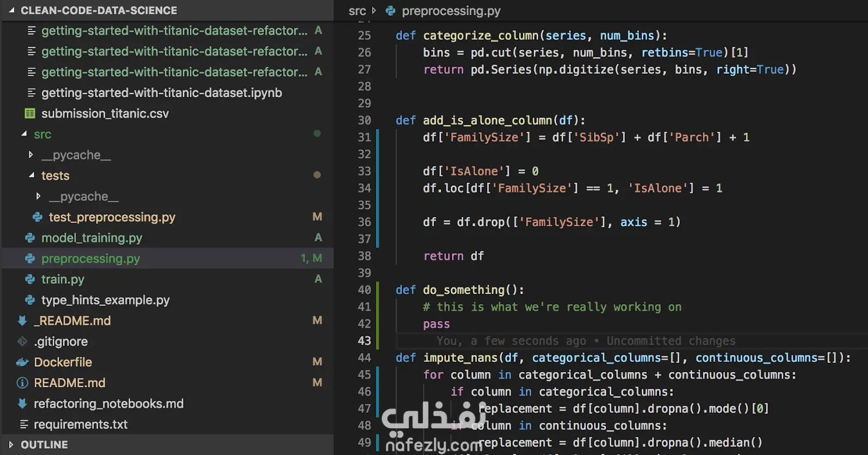Click the Docker whale icon of Dockerfile
868x455 pixels.
pyautogui.click(x=22, y=362)
